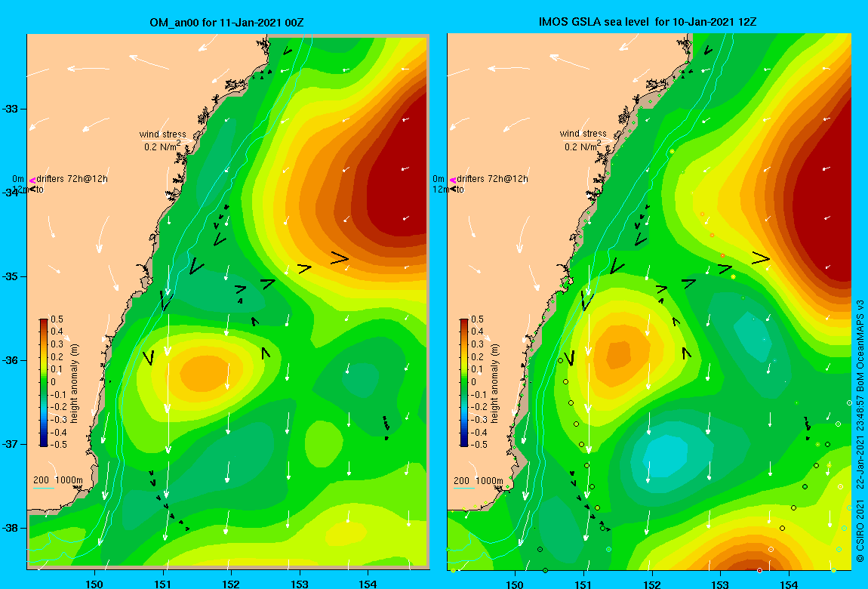Click '0.2' tick on IMOS GSLA colour bar
The width and height of the screenshot is (868, 589).
[477, 357]
